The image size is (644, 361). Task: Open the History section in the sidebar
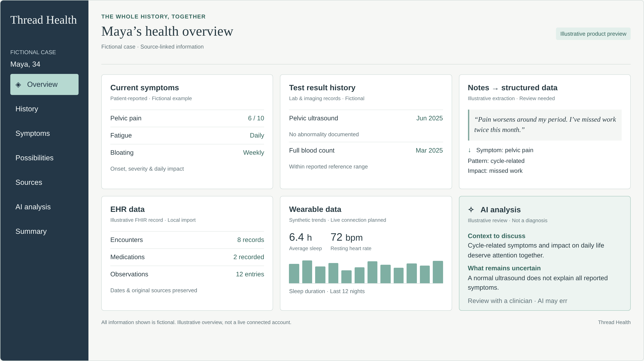tap(44, 109)
